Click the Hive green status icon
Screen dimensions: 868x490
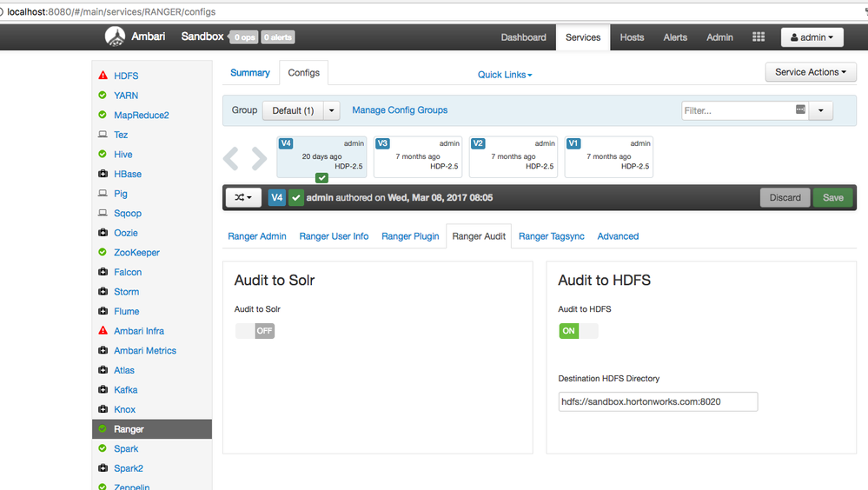click(x=103, y=154)
